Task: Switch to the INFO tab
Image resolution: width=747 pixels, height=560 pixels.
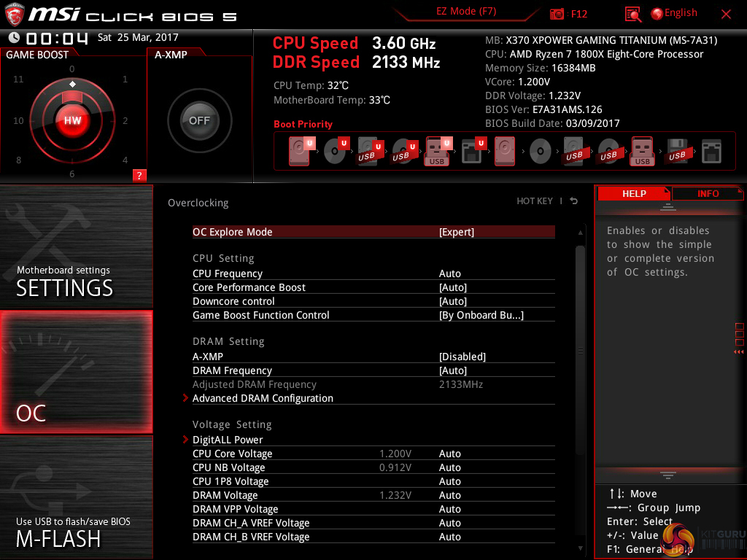Action: (x=708, y=194)
